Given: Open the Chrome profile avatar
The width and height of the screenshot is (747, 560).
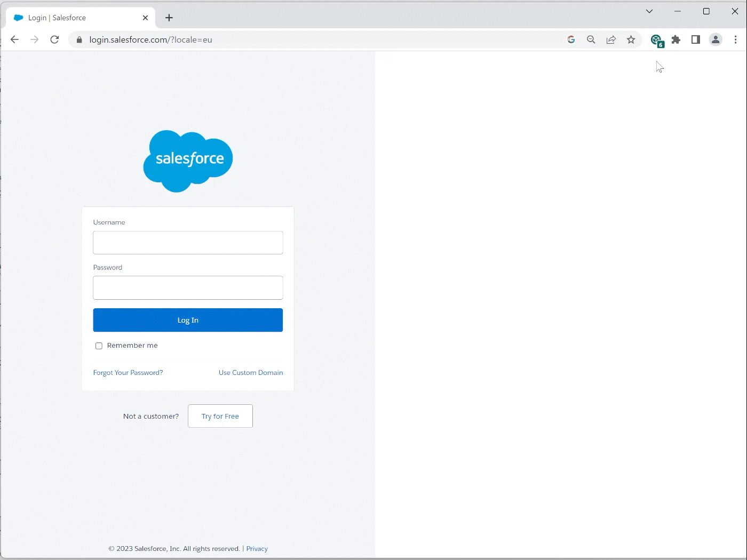Looking at the screenshot, I should point(716,39).
